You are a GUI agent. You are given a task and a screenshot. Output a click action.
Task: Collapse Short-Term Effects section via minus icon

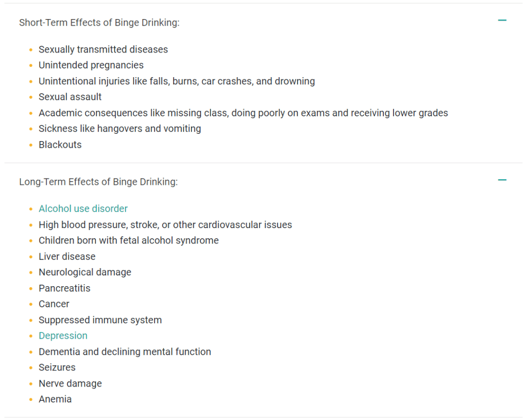tap(502, 21)
